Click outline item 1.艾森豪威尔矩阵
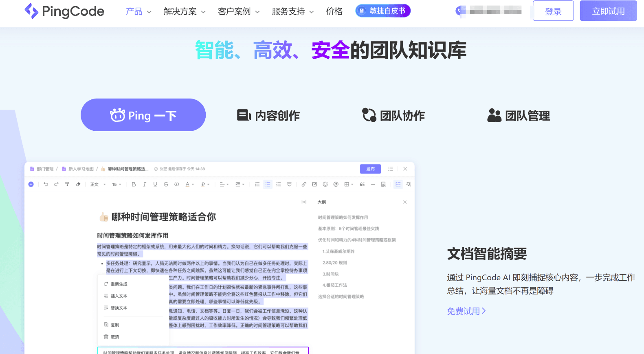The image size is (644, 354). [338, 252]
